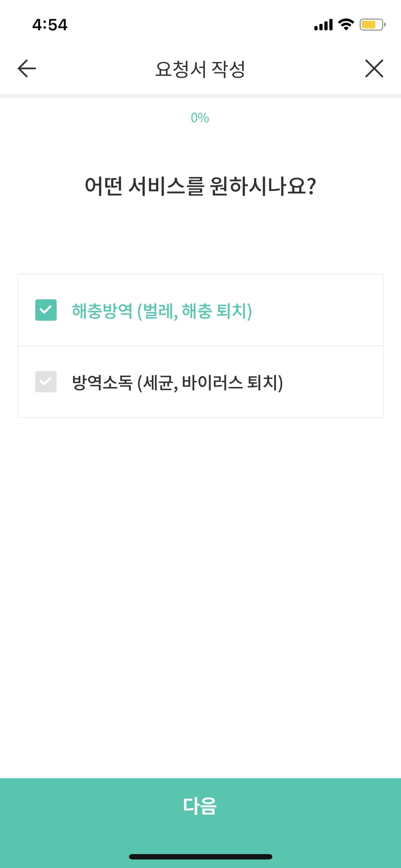
Task: Tap the battery indicator in status bar
Action: click(x=370, y=24)
